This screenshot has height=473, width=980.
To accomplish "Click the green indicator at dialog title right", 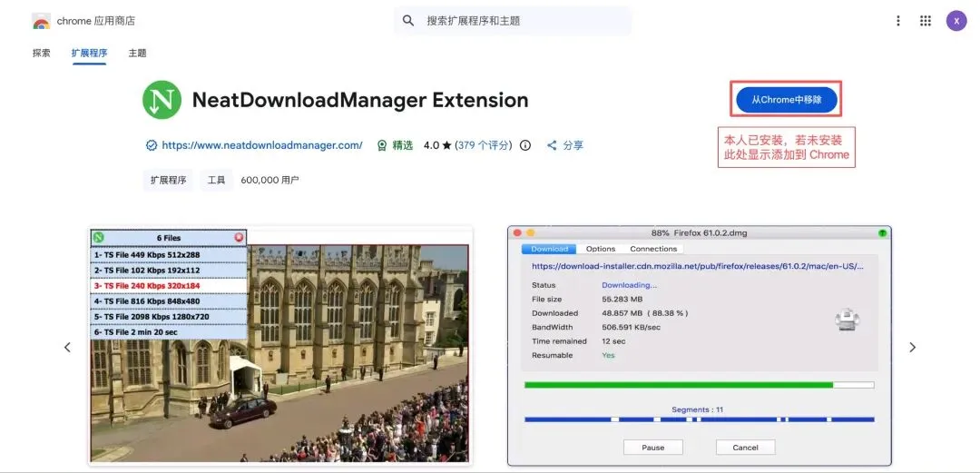I will (882, 232).
